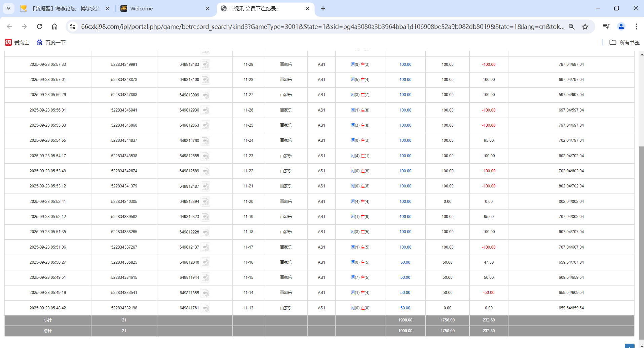The image size is (644, 348).
Task: Expand the tab search dropdown arrow
Action: tap(8, 8)
